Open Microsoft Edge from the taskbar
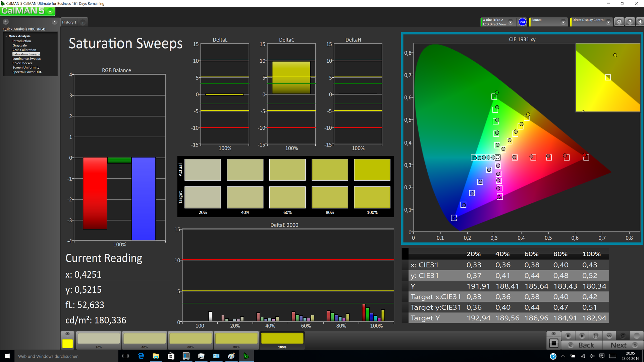This screenshot has height=362, width=644. point(141,356)
